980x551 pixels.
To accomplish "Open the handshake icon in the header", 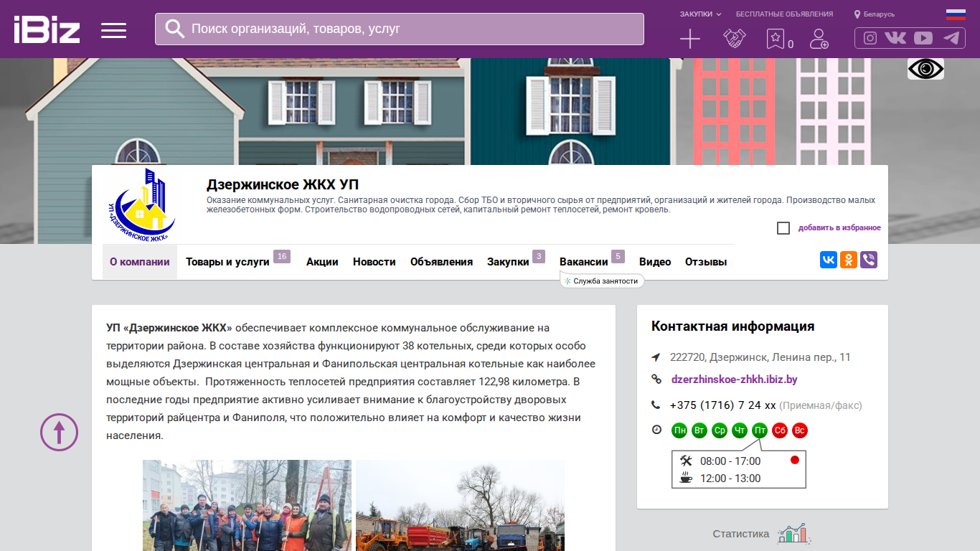I will click(x=734, y=39).
